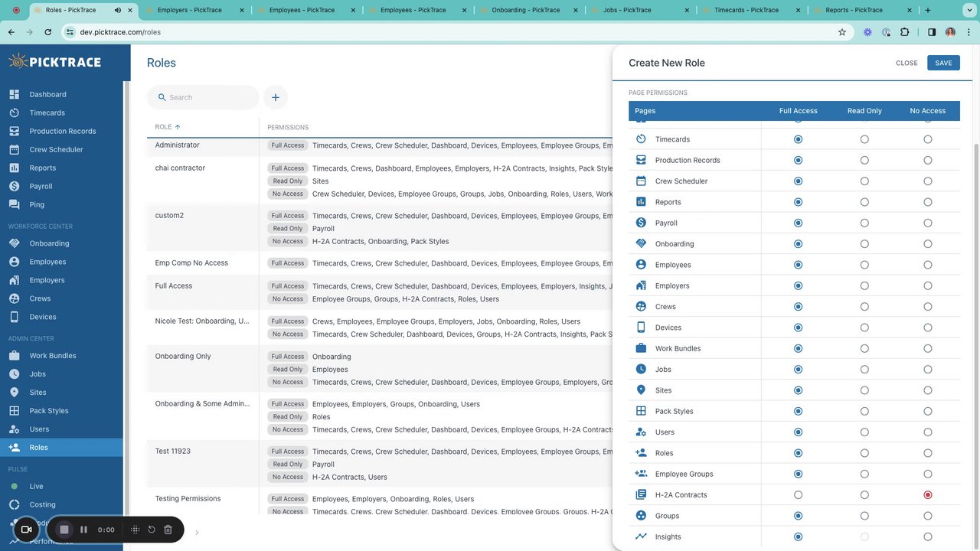This screenshot has height=551, width=980.
Task: Open the Crews page from sidebar
Action: coord(61,298)
